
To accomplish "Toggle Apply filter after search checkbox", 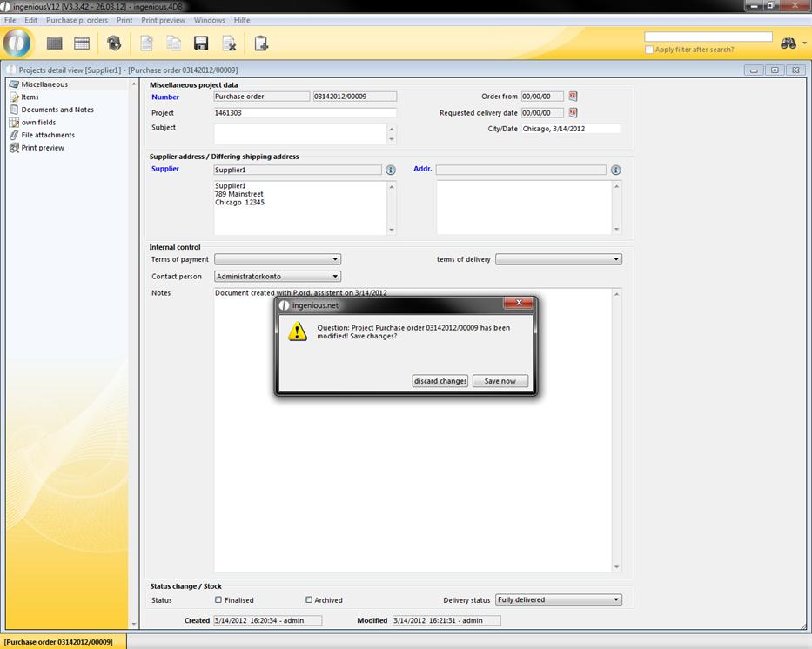I will pos(649,50).
